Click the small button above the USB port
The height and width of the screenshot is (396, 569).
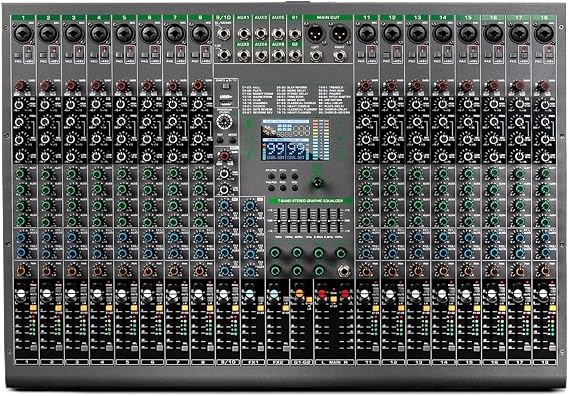[226, 86]
